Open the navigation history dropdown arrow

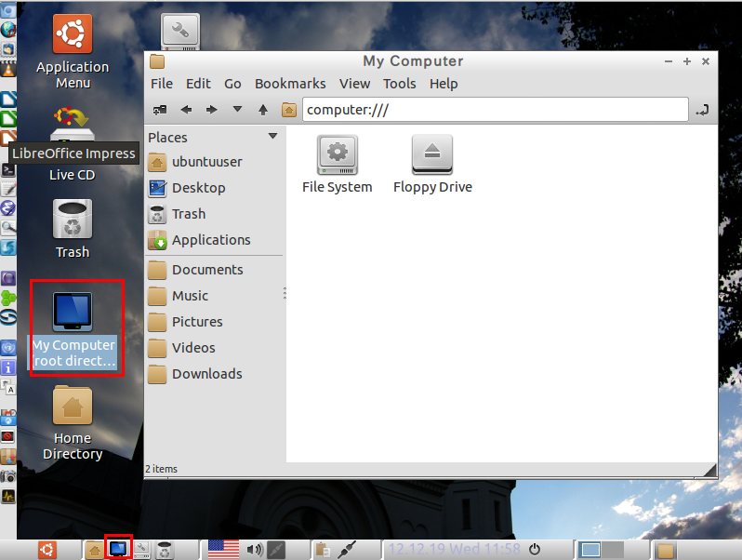[237, 110]
